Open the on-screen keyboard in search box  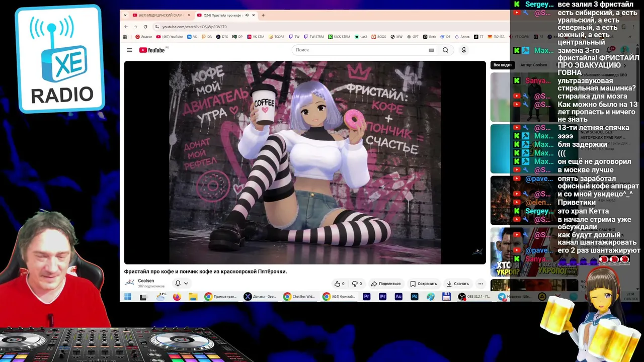pos(431,50)
